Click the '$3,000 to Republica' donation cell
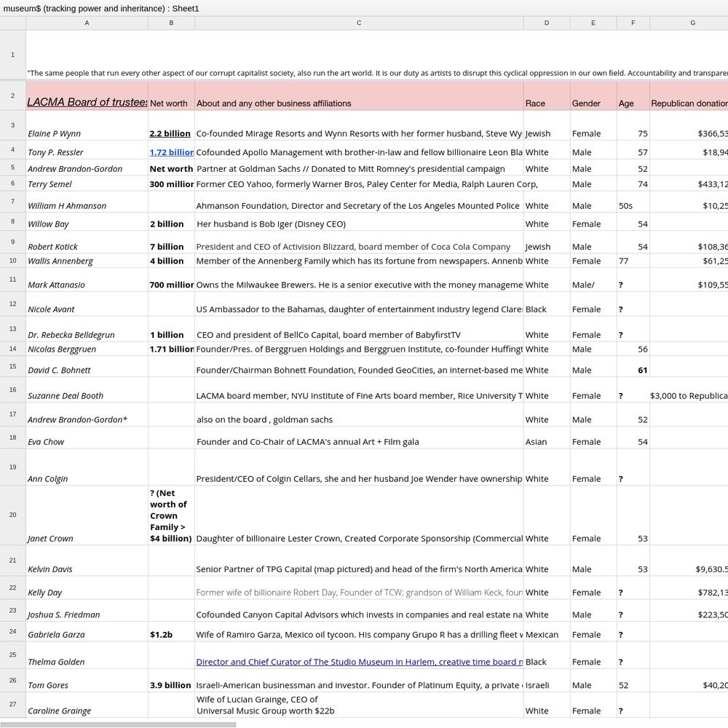Image resolution: width=728 pixels, height=728 pixels. point(689,390)
